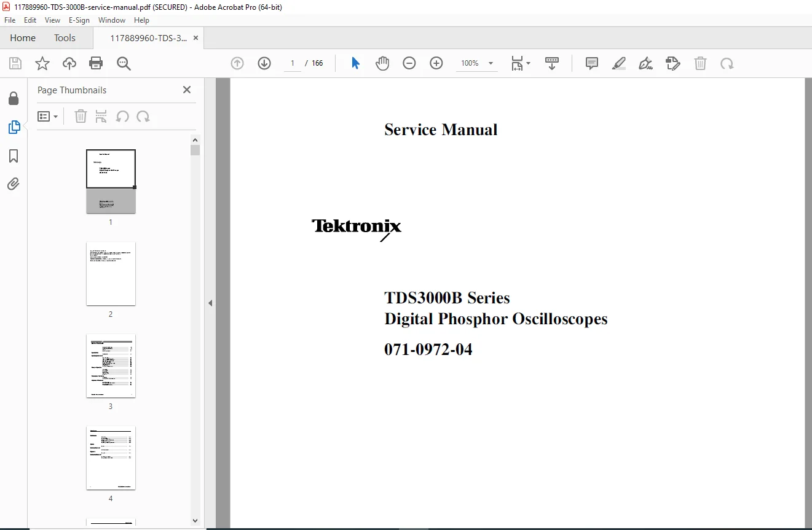Click the toolbar rotate icon
Screen dimensions: 812x530
(727, 63)
